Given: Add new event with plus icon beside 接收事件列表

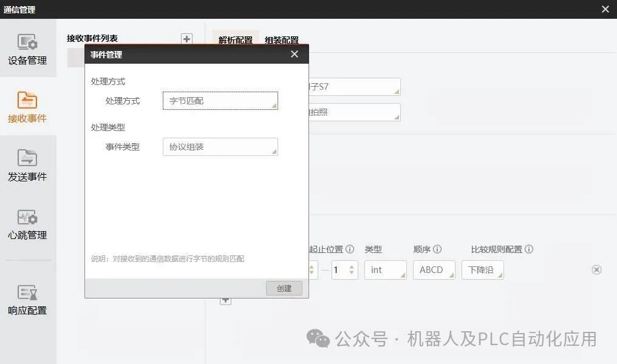Looking at the screenshot, I should pyautogui.click(x=186, y=39).
